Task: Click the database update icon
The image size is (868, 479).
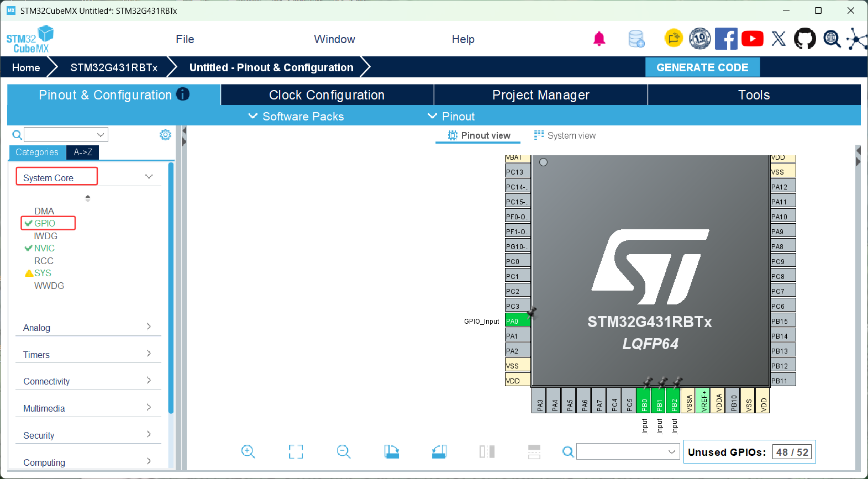Action: 636,39
